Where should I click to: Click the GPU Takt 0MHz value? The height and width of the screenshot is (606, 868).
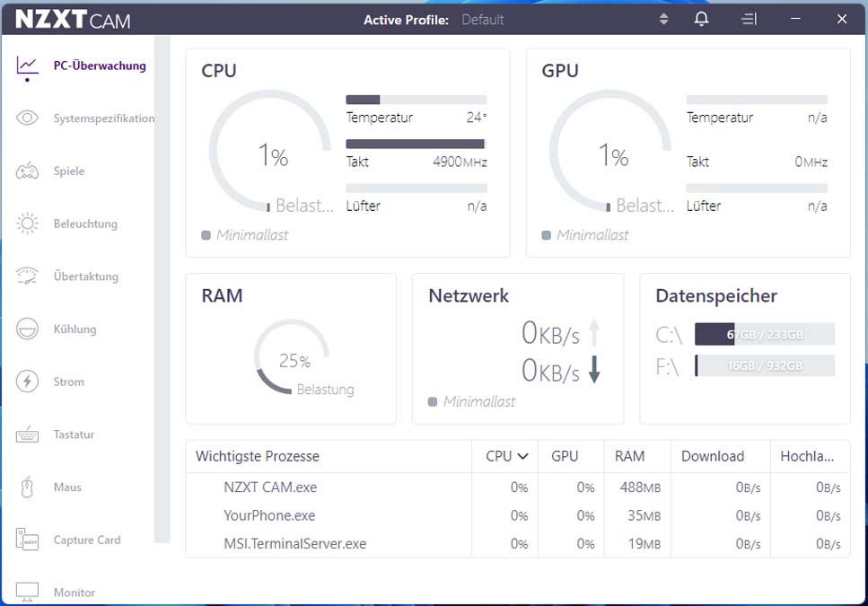pyautogui.click(x=811, y=162)
